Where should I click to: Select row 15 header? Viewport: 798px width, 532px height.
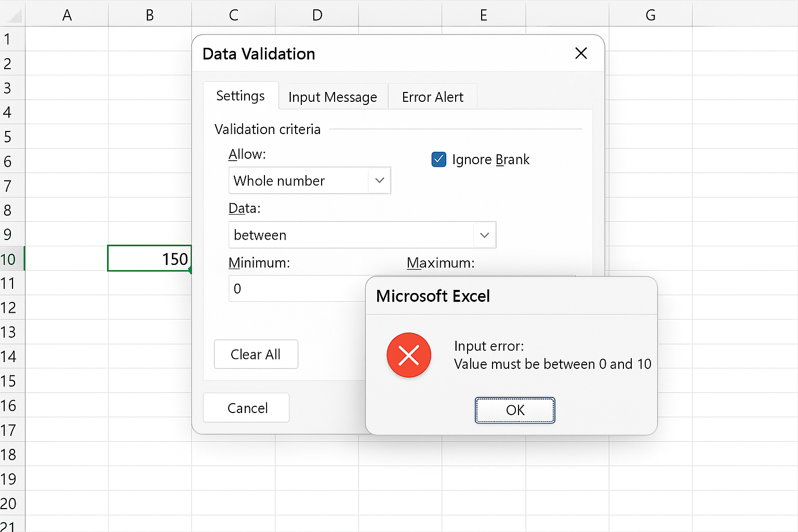[12, 381]
